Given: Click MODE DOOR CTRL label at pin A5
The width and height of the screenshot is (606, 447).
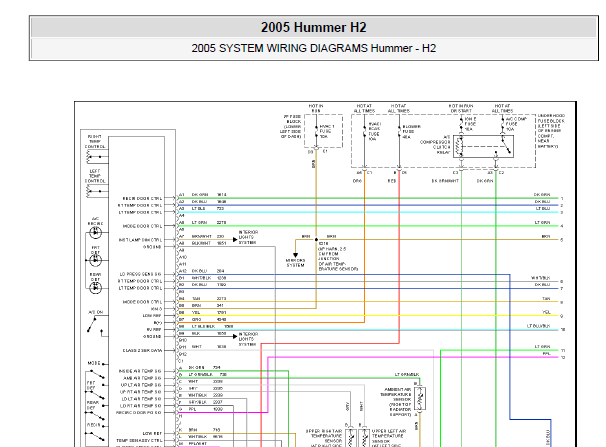Looking at the screenshot, I should point(142,226).
